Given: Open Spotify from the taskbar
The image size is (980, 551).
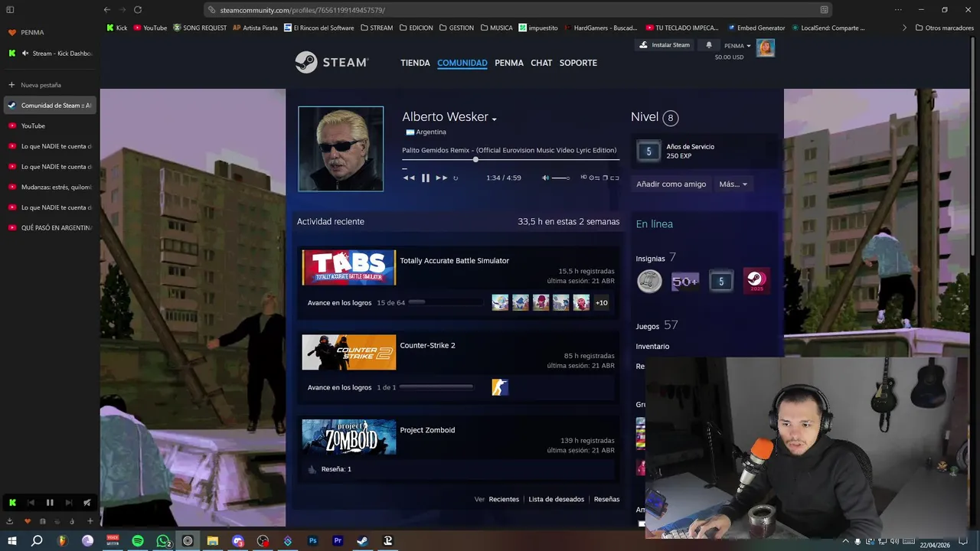Looking at the screenshot, I should tap(138, 541).
